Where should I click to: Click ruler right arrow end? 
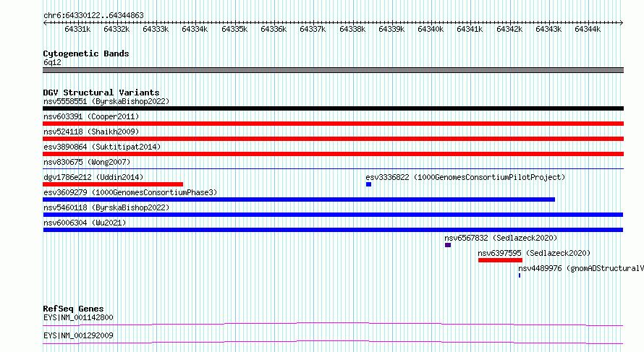(622, 23)
